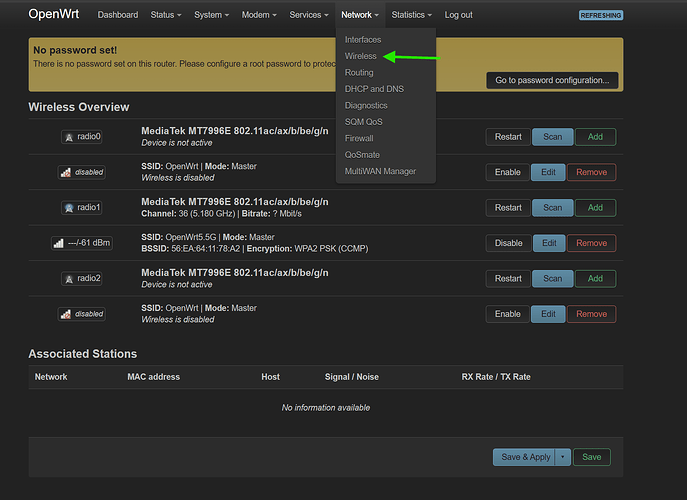Open the Services dropdown menu

[308, 15]
